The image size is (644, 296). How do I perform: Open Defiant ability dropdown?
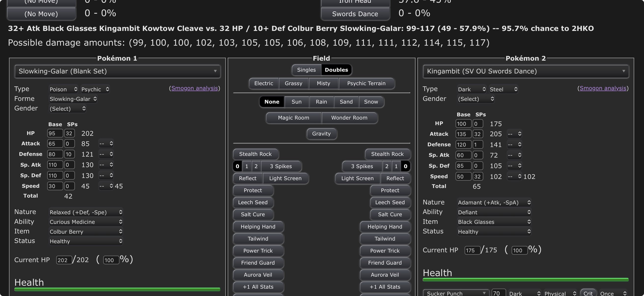point(494,212)
